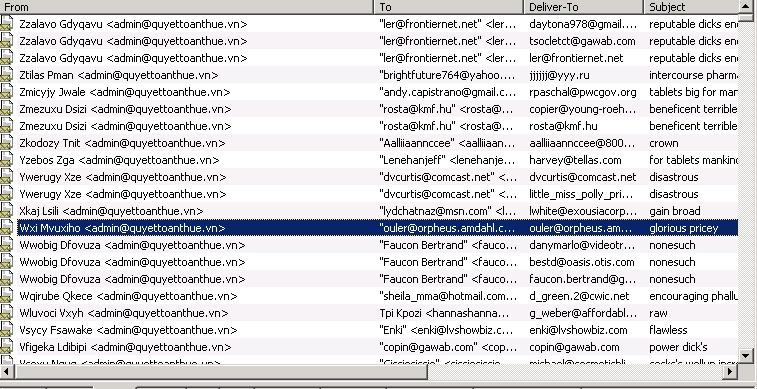Click envelope icon of Xkaj Lsili message
The height and width of the screenshot is (389, 757).
6,211
